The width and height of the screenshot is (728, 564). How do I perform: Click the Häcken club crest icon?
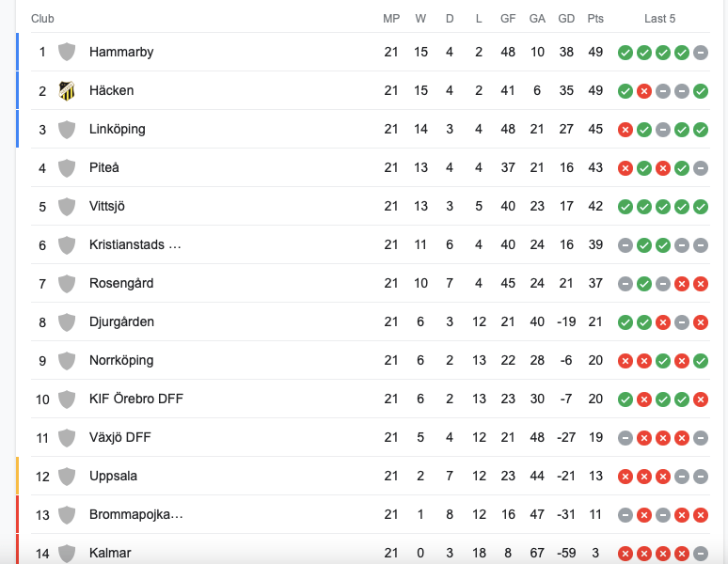point(67,90)
